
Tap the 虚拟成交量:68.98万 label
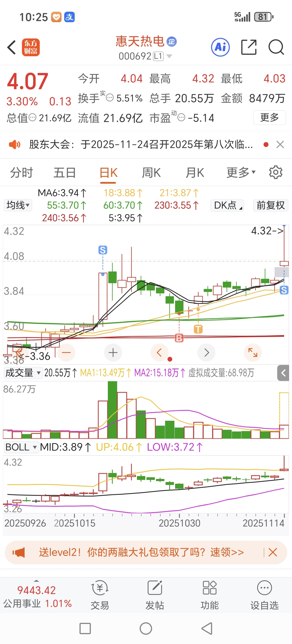(221, 373)
